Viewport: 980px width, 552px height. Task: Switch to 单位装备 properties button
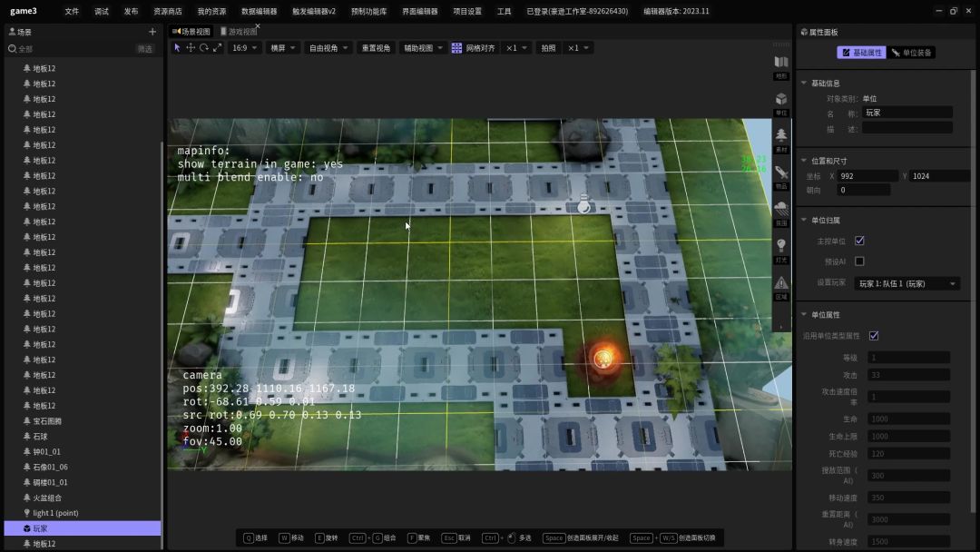click(912, 53)
